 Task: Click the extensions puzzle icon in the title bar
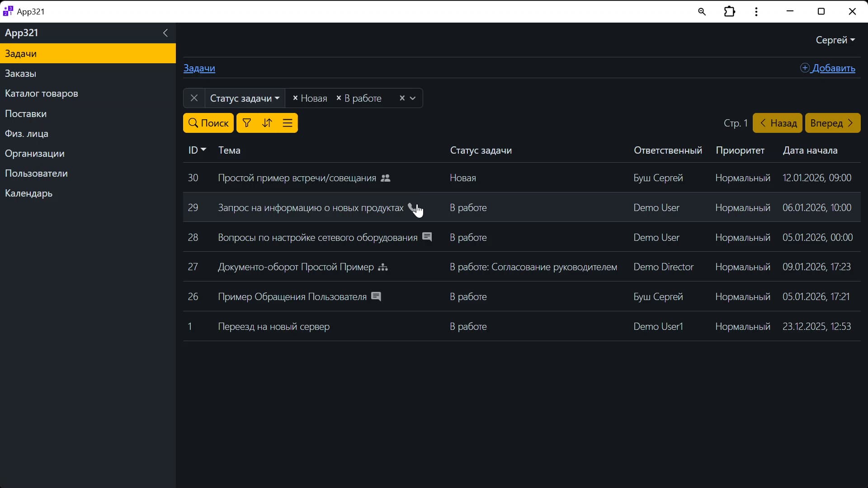tap(730, 11)
